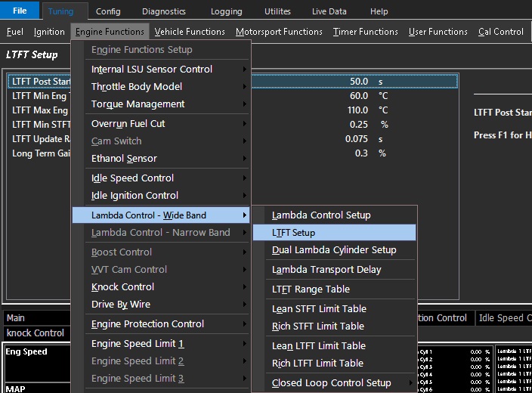This screenshot has width=532, height=393.
Task: Expand Throttle Body Model submenu
Action: pos(161,87)
